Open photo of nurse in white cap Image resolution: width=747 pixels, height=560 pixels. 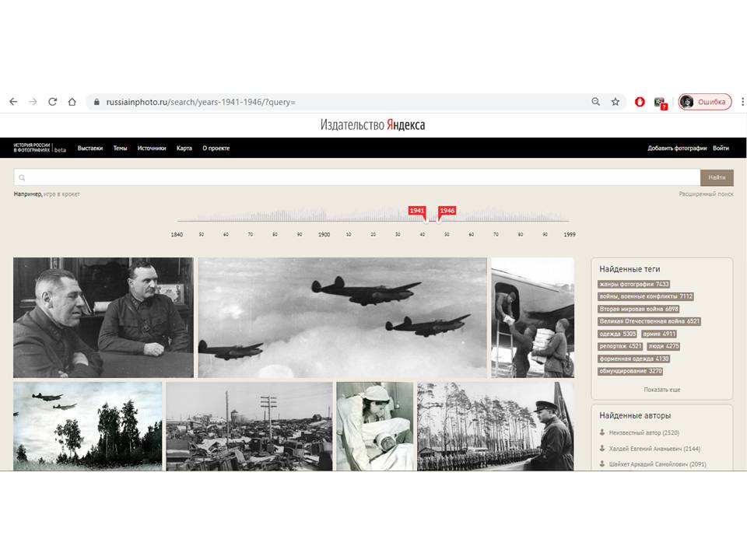(x=375, y=426)
